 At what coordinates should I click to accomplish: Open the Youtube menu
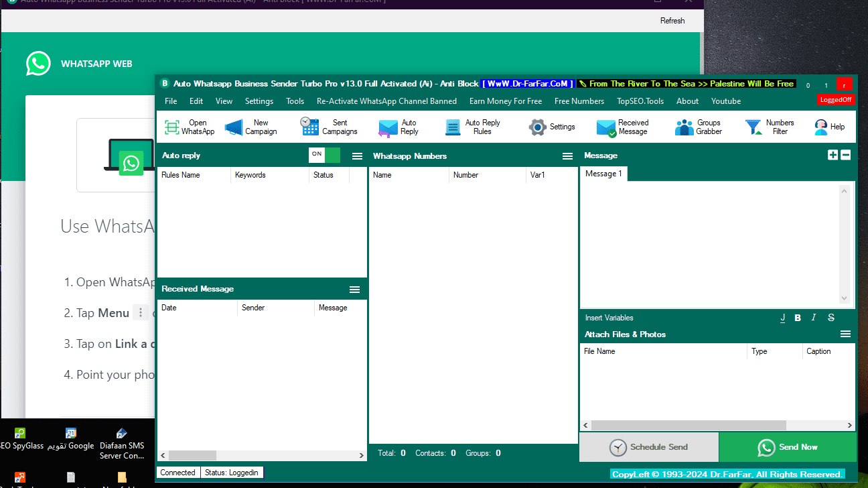point(726,101)
